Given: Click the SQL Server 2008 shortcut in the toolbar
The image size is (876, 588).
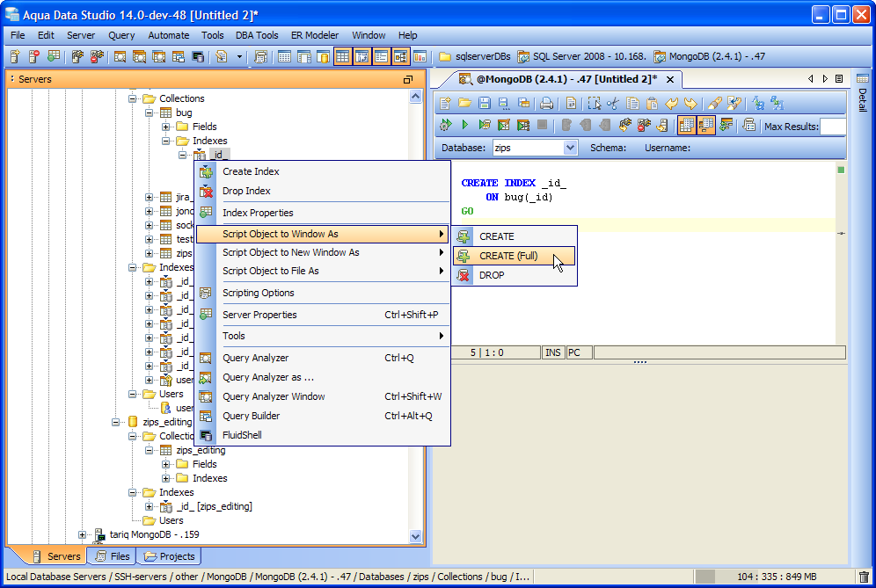Looking at the screenshot, I should point(581,56).
